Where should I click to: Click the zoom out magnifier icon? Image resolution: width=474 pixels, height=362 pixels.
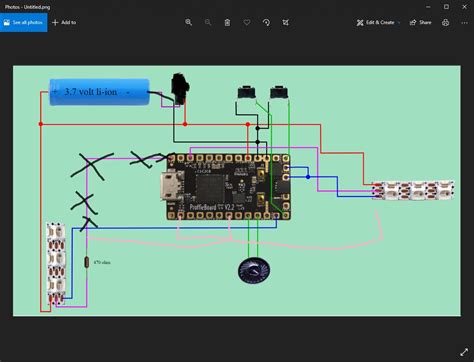[x=208, y=22]
